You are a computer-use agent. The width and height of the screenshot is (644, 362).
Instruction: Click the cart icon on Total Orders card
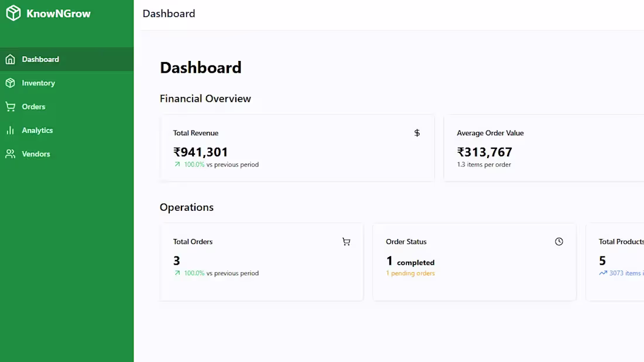[346, 241]
